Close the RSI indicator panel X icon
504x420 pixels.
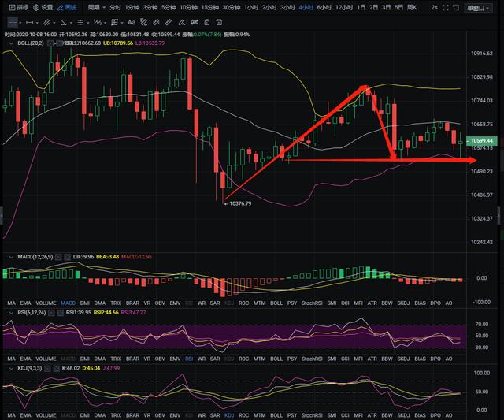click(60, 313)
